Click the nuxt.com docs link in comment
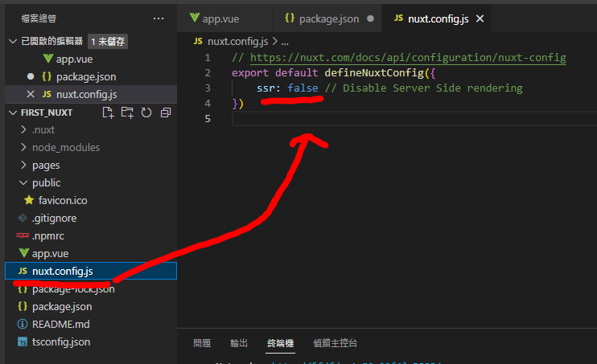Image resolution: width=597 pixels, height=364 pixels. point(408,58)
